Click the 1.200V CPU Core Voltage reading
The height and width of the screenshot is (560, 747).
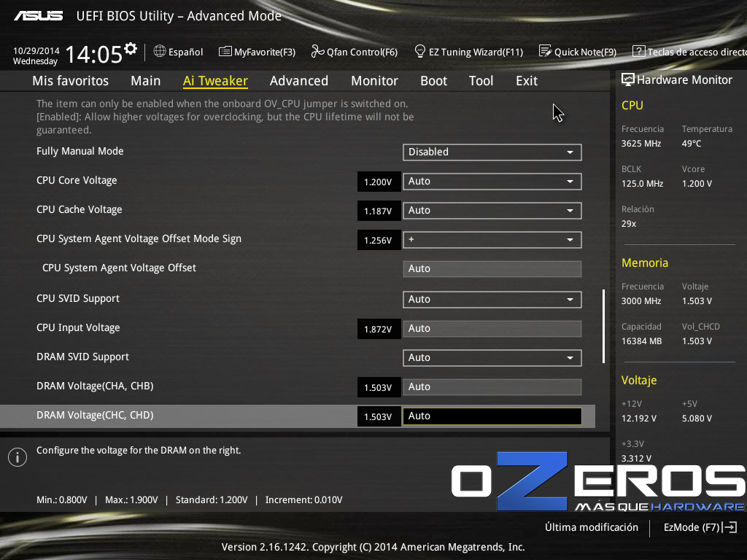[379, 182]
